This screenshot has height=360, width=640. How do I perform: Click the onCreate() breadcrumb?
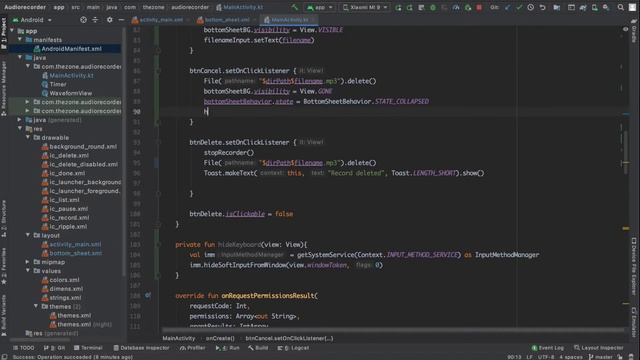[x=220, y=338]
